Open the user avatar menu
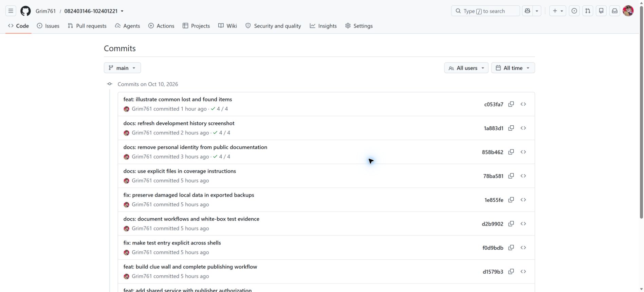This screenshot has width=644, height=292. [x=628, y=11]
